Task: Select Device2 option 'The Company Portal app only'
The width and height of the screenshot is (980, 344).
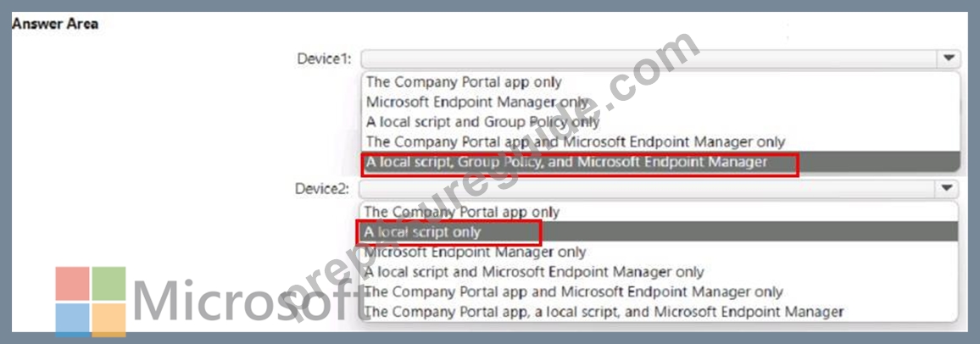Action: coord(462,213)
